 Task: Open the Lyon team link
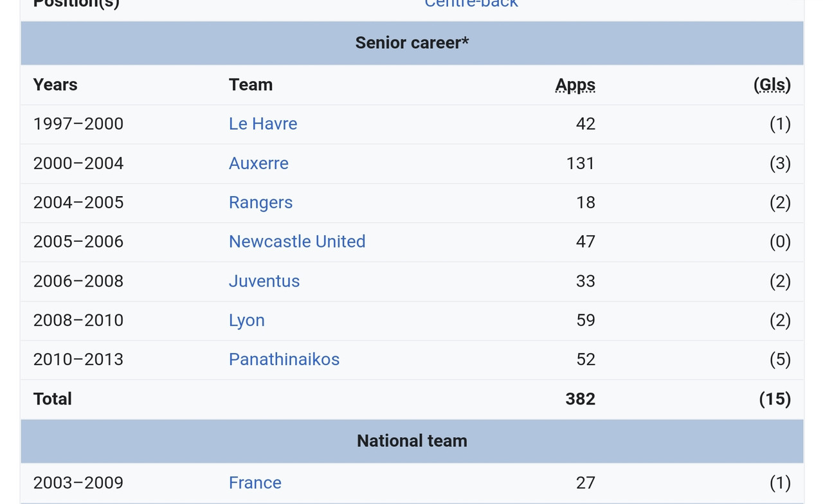246,320
